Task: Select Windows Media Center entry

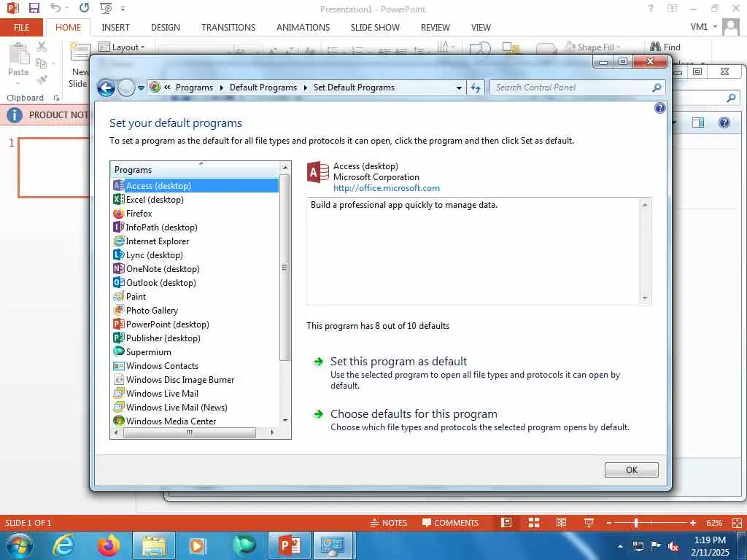Action: 164,421
